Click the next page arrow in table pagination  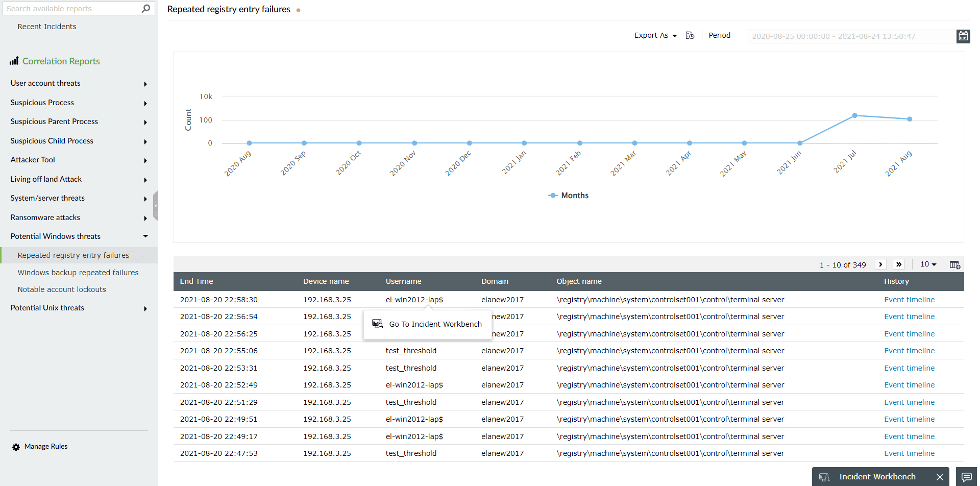coord(880,264)
